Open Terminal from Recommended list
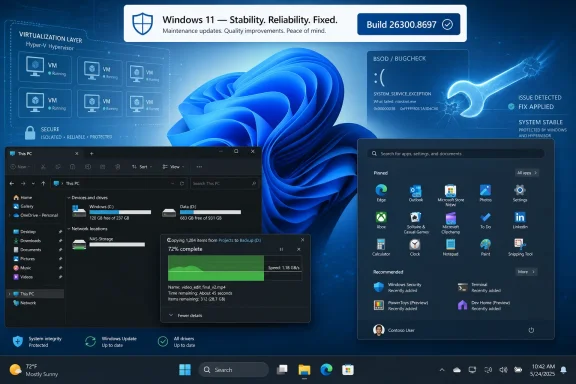 pyautogui.click(x=479, y=287)
